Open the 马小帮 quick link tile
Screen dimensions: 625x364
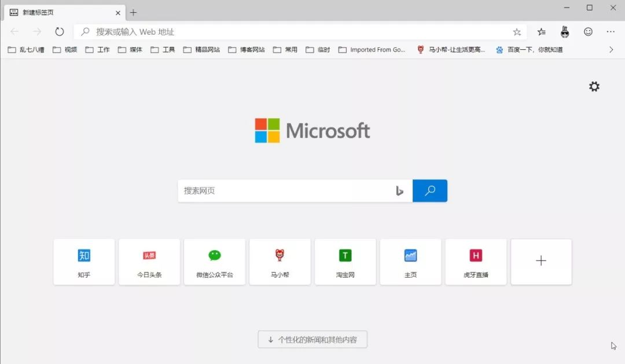[x=280, y=262]
